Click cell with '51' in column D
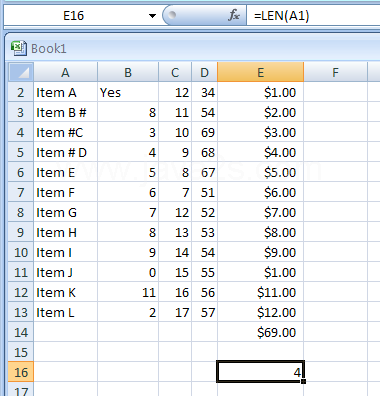380x396 pixels. [205, 192]
